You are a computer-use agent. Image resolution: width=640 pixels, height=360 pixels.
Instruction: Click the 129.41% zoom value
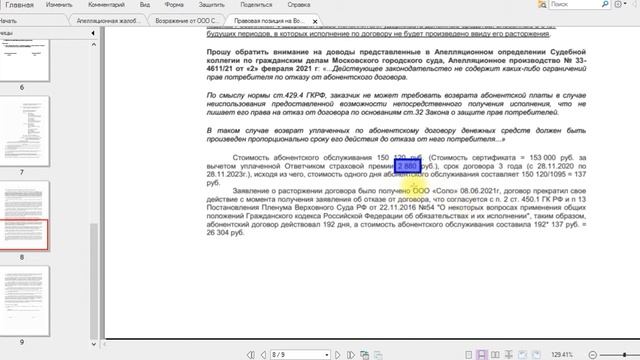[x=562, y=355]
